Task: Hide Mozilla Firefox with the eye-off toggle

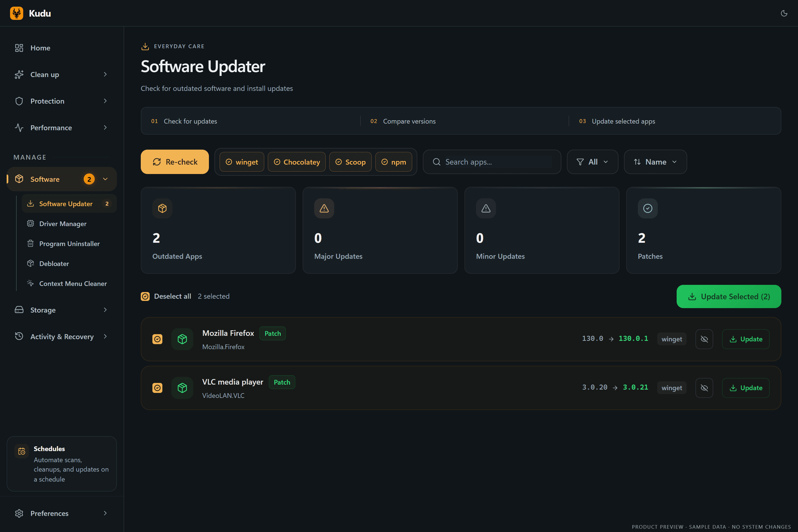Action: [x=704, y=339]
